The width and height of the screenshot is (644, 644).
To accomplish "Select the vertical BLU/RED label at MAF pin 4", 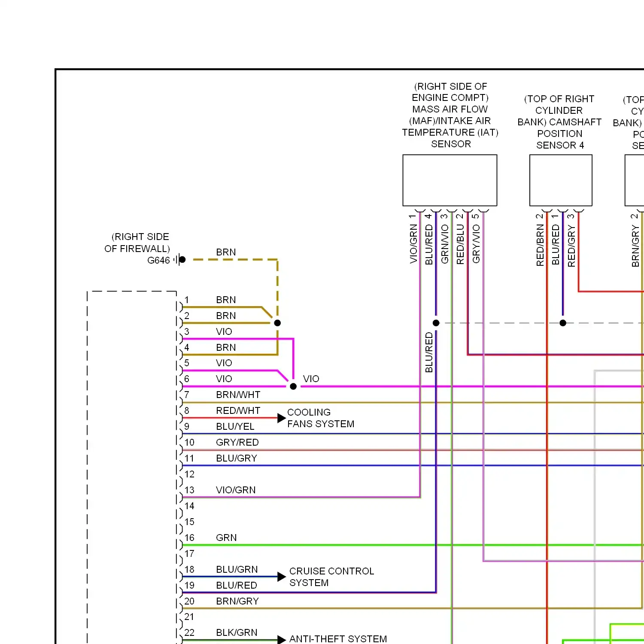I will coord(428,245).
